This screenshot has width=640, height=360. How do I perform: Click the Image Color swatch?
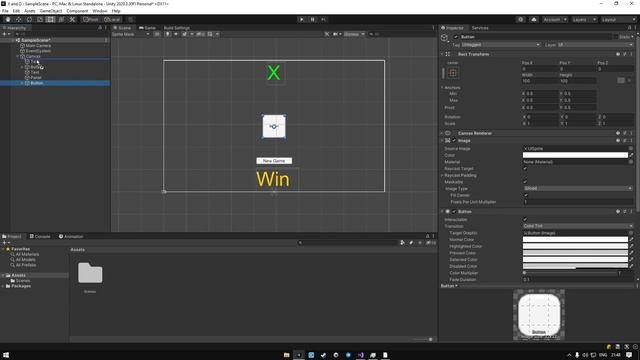(575, 155)
